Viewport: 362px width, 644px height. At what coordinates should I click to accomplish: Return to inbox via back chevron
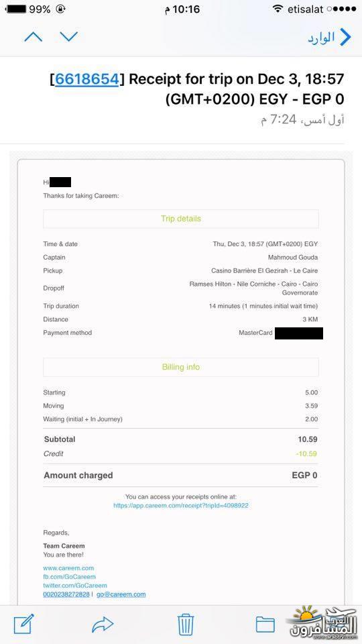[x=346, y=38]
